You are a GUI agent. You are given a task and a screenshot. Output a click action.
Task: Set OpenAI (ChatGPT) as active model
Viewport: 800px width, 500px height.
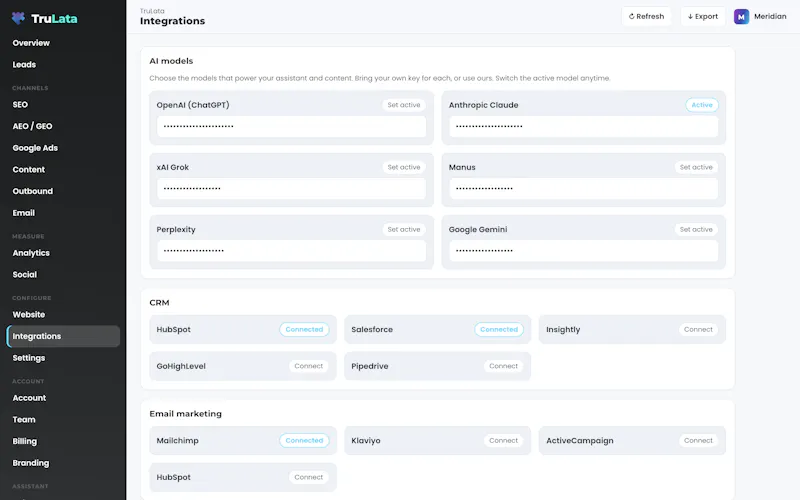click(x=404, y=105)
